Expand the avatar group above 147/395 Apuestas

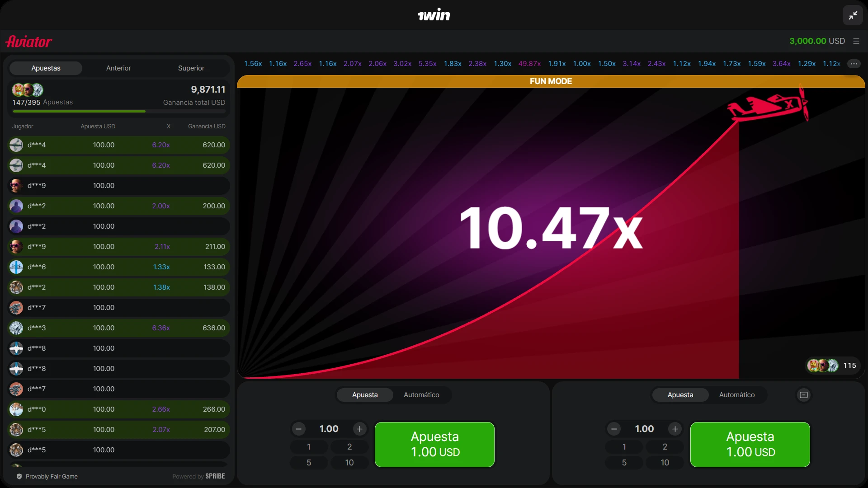click(27, 89)
